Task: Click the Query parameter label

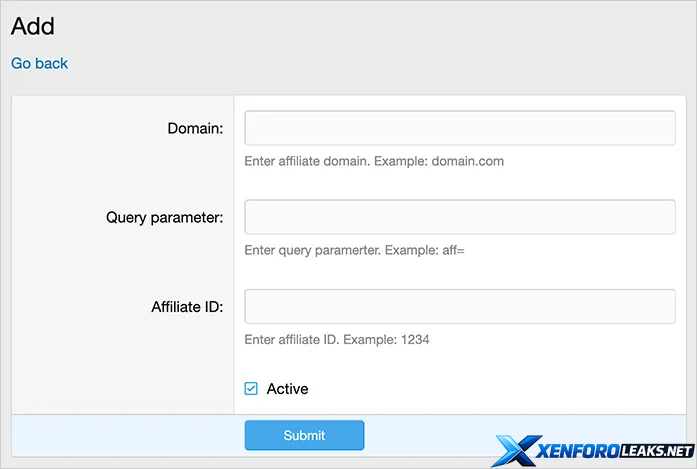Action: (x=164, y=217)
